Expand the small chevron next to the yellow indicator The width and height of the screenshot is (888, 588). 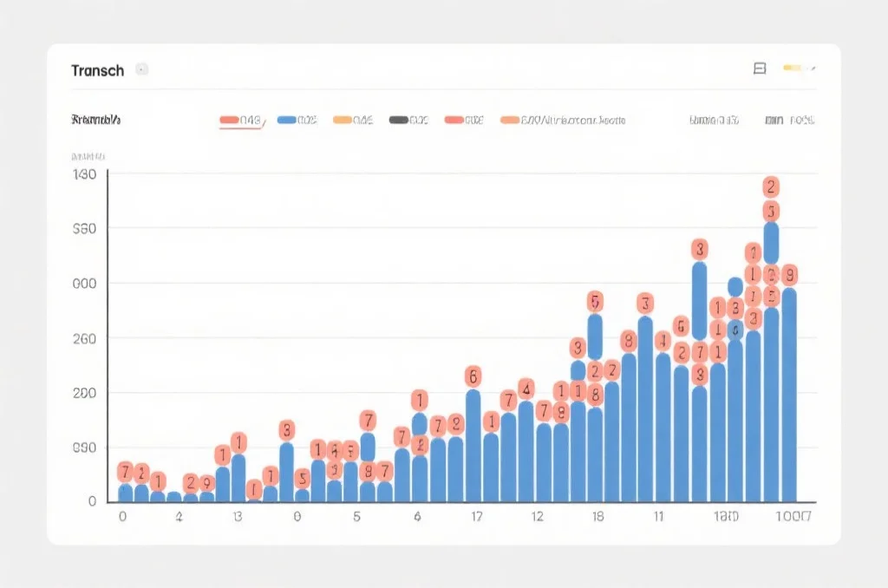pos(813,68)
